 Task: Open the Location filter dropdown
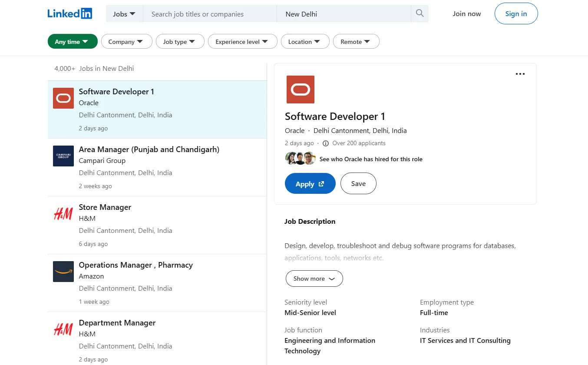[305, 42]
